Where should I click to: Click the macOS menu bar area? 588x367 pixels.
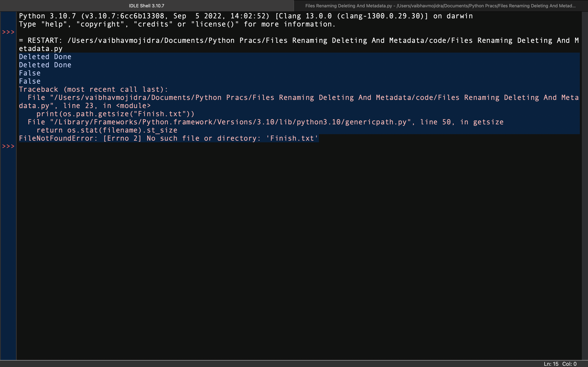(x=294, y=6)
